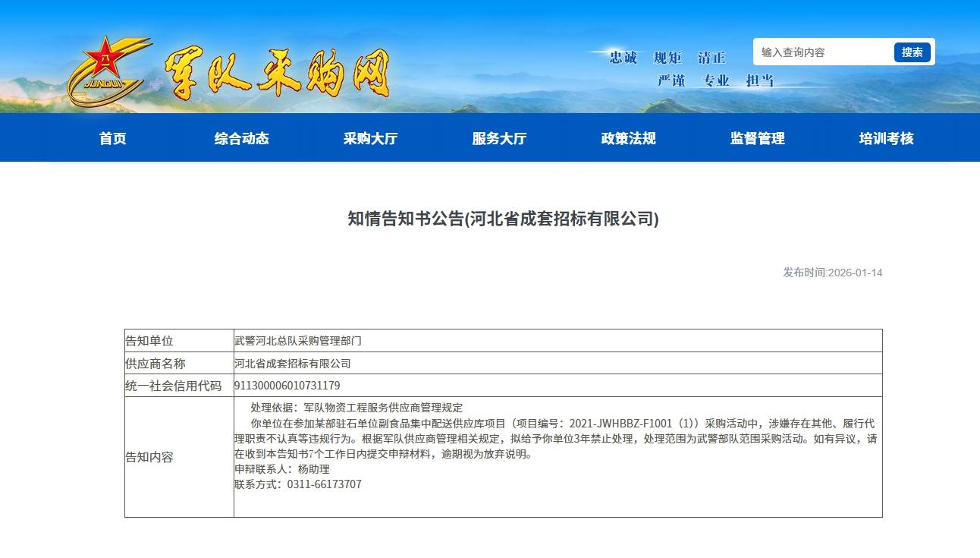980x558 pixels.
Task: Open the 采购大厅 navigation item
Action: pyautogui.click(x=370, y=138)
